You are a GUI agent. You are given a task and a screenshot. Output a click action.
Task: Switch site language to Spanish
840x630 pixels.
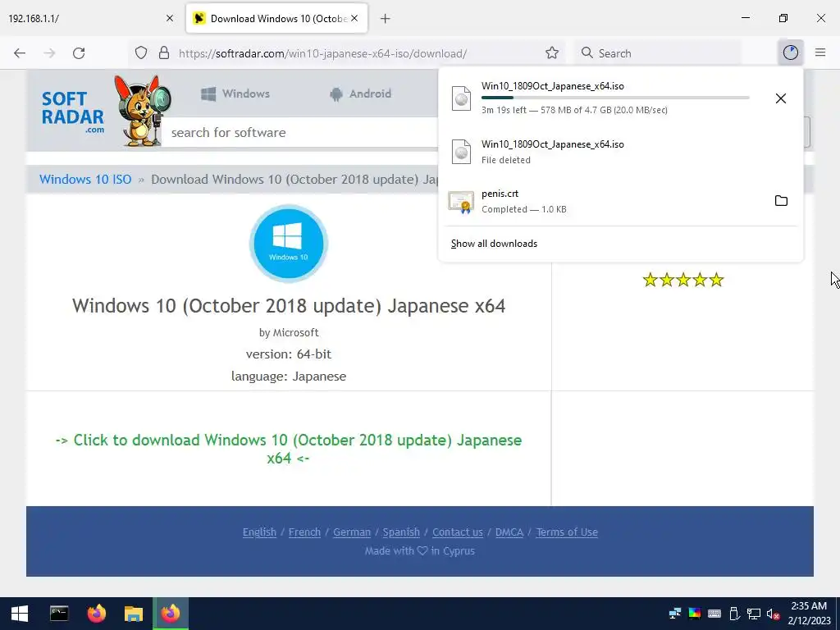[x=401, y=532]
